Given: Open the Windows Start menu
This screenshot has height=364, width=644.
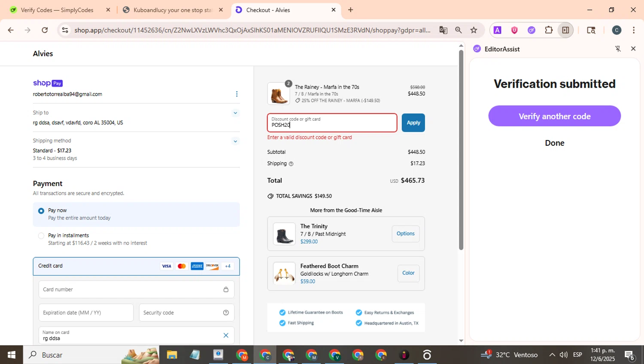Looking at the screenshot, I should 12,355.
